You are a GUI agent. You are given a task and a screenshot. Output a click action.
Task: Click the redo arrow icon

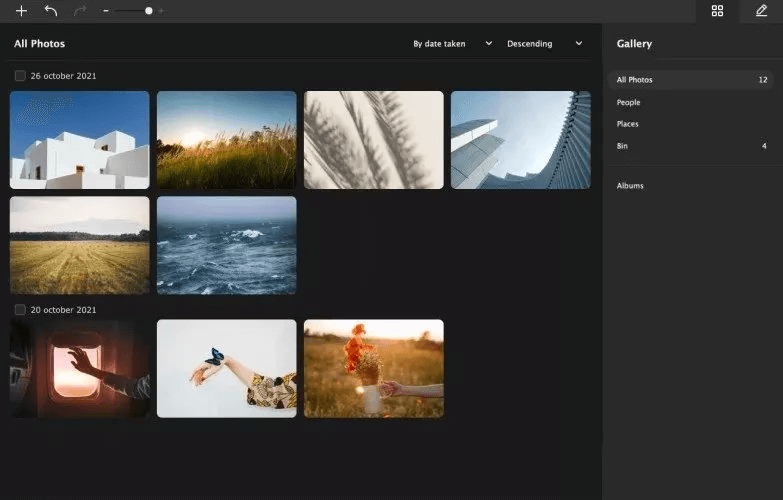coord(80,11)
